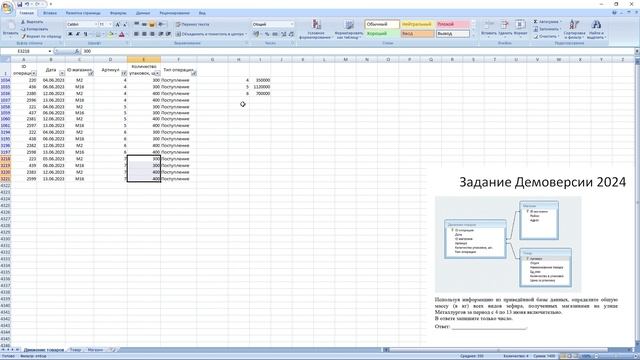The width and height of the screenshot is (640, 360).
Task: Save workbook from Quick Access Toolbar
Action: tap(19, 4)
